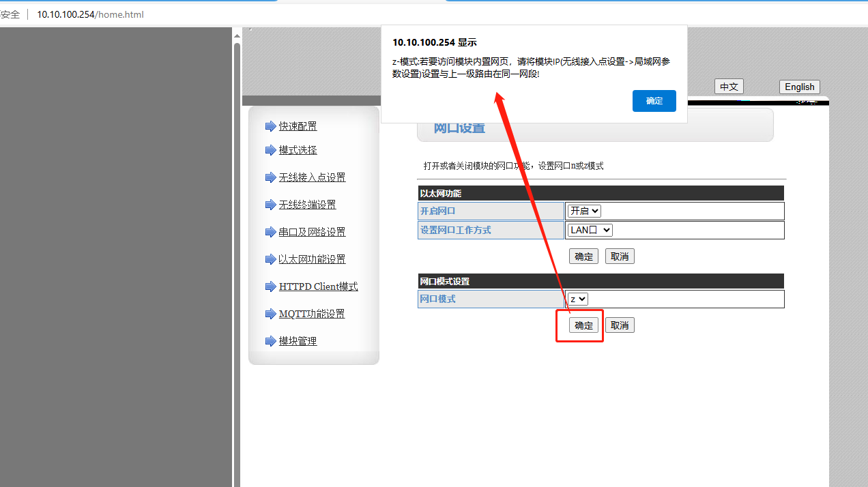868x487 pixels.
Task: Click the arrow icon beside 串口及网络设置
Action: click(x=270, y=232)
